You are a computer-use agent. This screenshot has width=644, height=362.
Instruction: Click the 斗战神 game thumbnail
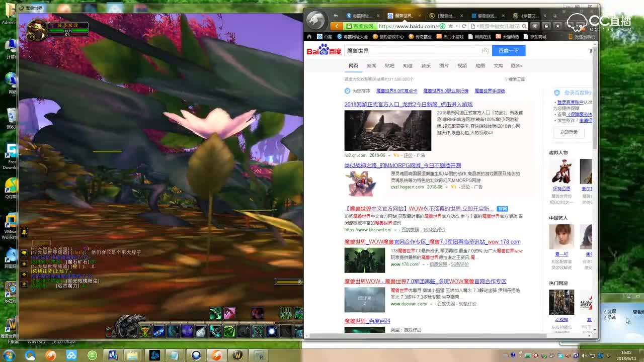(561, 302)
